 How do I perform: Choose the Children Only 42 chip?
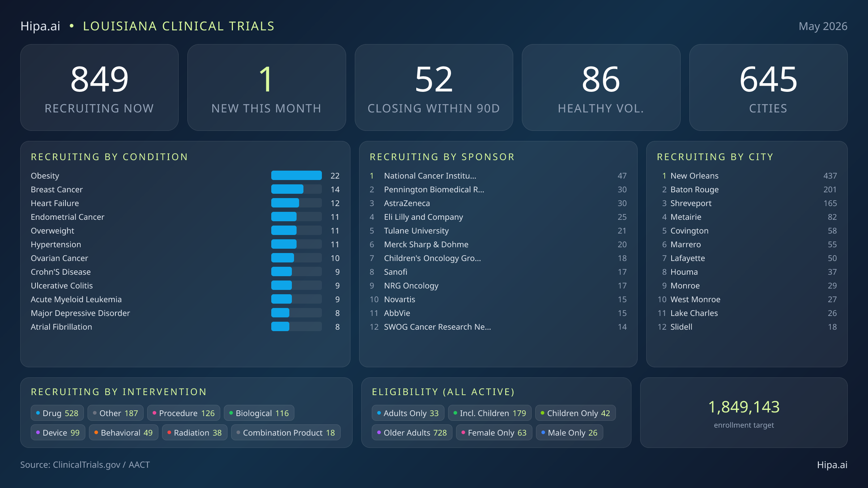coord(575,413)
